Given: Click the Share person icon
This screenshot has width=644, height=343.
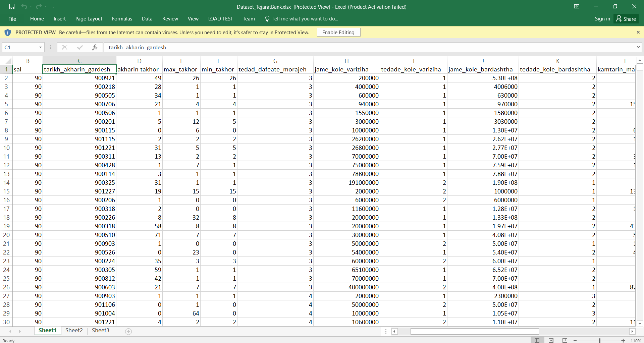Looking at the screenshot, I should tap(619, 19).
